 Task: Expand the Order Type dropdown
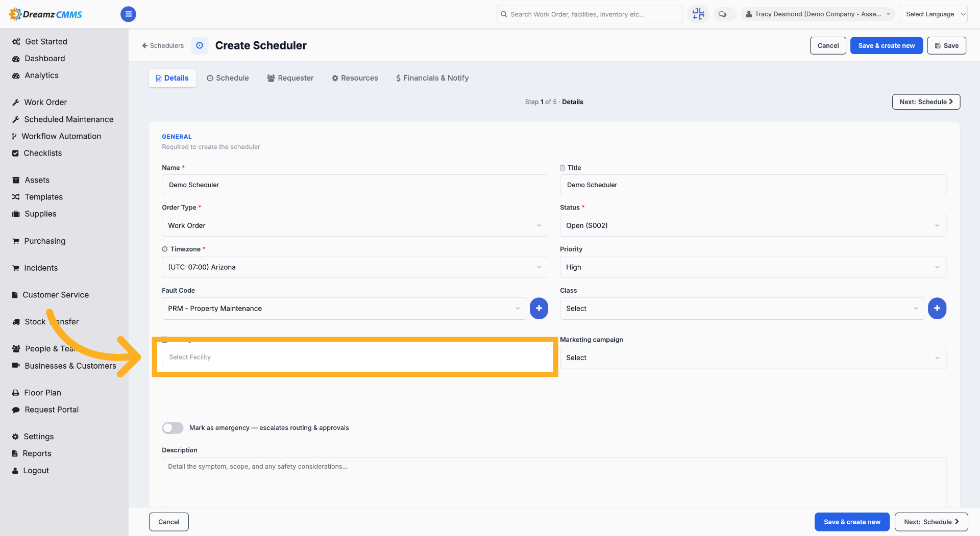355,225
